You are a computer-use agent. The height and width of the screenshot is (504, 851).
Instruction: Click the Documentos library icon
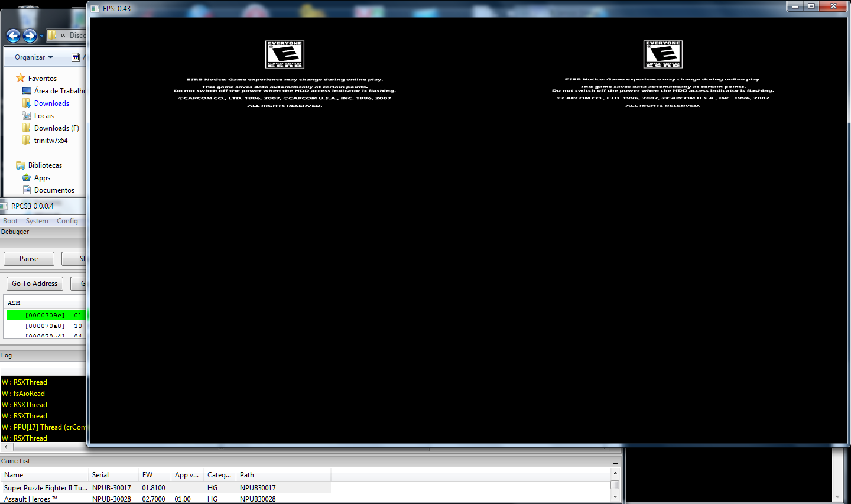(27, 190)
